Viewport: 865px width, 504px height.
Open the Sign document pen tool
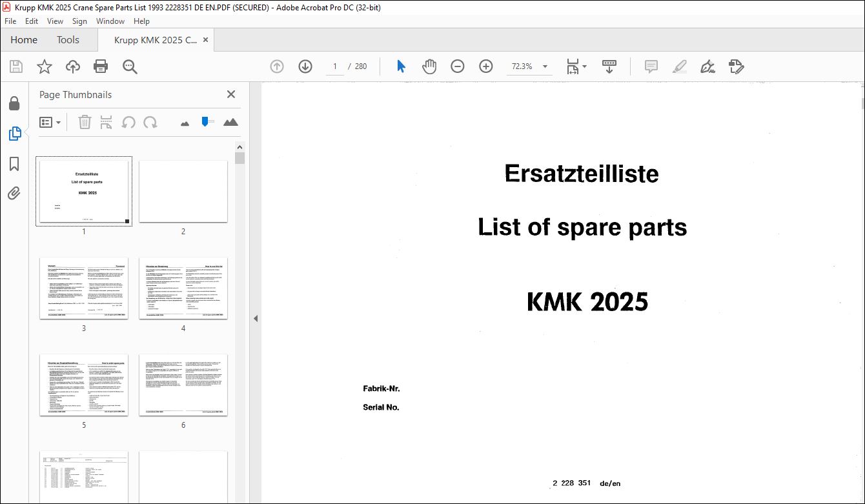(x=708, y=66)
